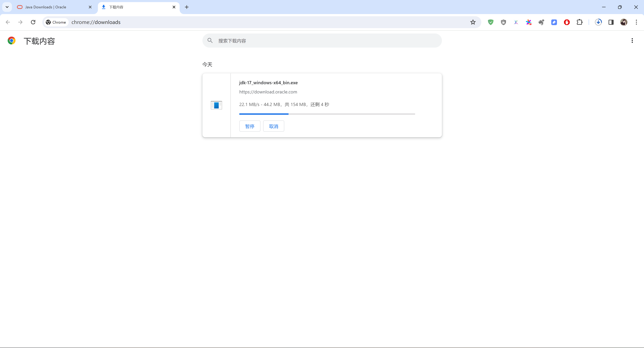Click the jdk-17 exe file icon
This screenshot has height=348, width=644.
[x=216, y=105]
